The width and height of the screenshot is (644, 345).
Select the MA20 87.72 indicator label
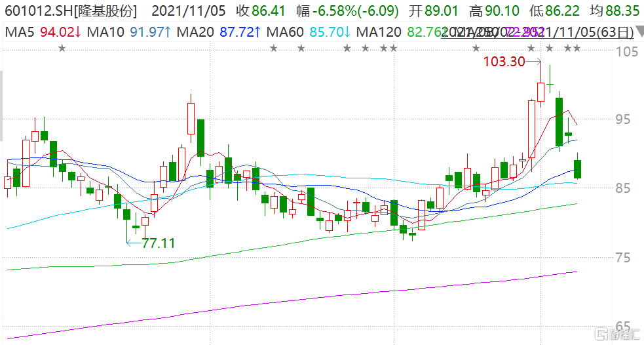click(x=219, y=31)
